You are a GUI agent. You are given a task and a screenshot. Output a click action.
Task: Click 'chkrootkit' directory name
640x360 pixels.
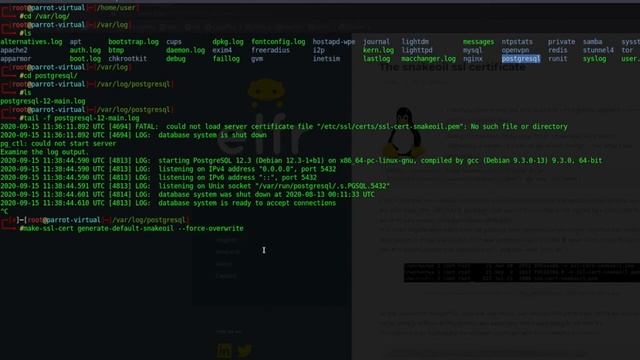click(127, 59)
